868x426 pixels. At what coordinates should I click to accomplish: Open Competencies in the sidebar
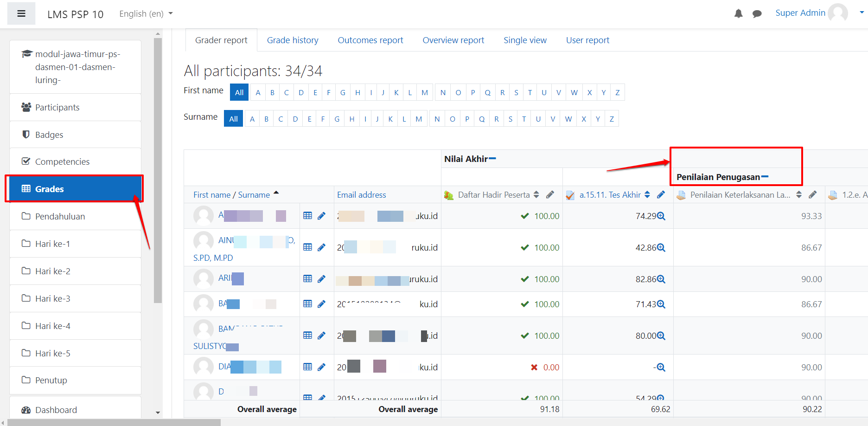click(76, 161)
